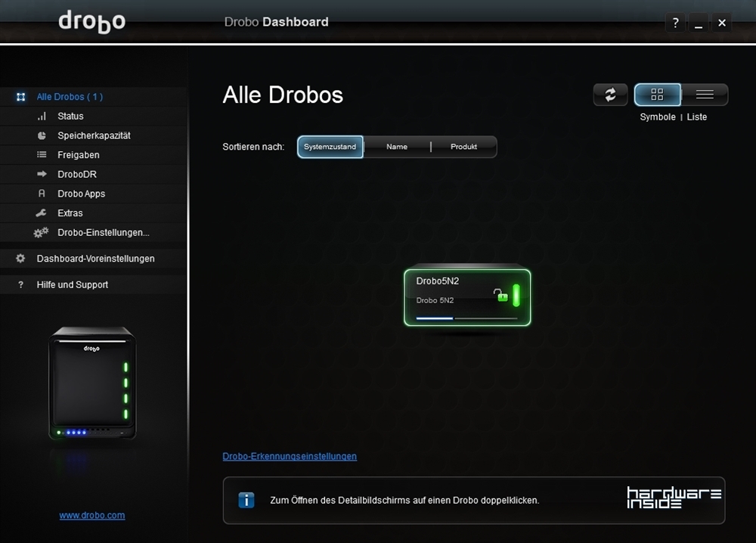The height and width of the screenshot is (543, 756).
Task: Click the Drobo Apps icon
Action: click(42, 194)
